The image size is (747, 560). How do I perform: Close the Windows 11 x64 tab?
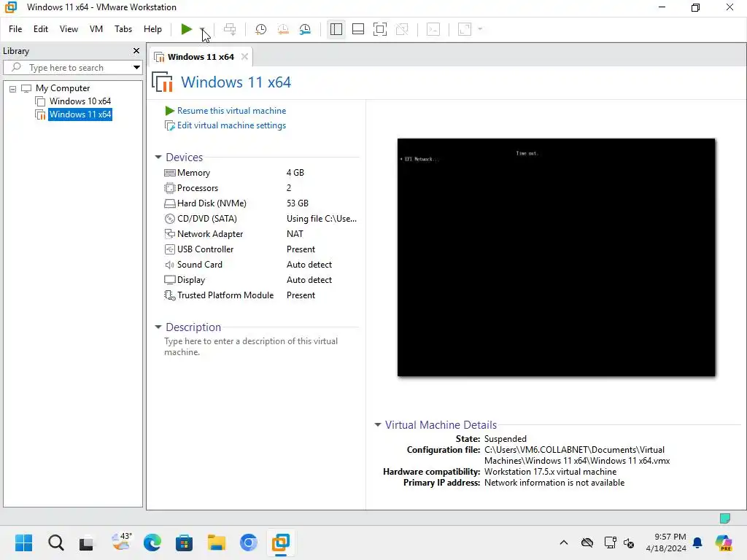pos(244,57)
